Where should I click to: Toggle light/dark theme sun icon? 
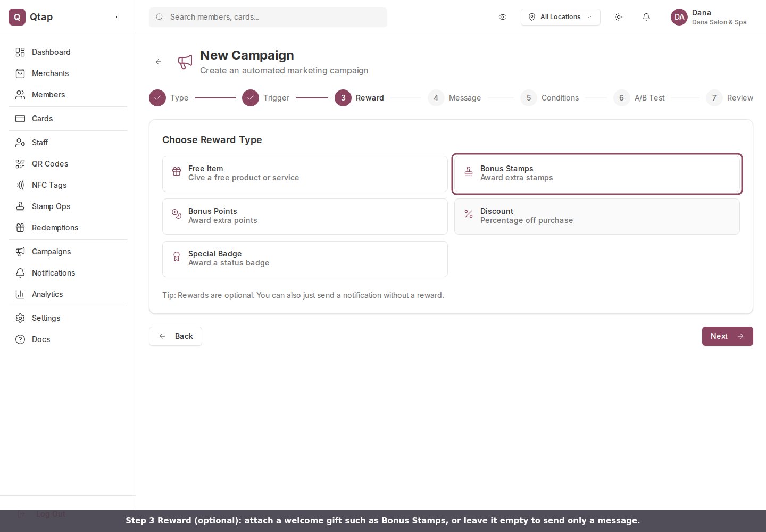[x=619, y=17]
